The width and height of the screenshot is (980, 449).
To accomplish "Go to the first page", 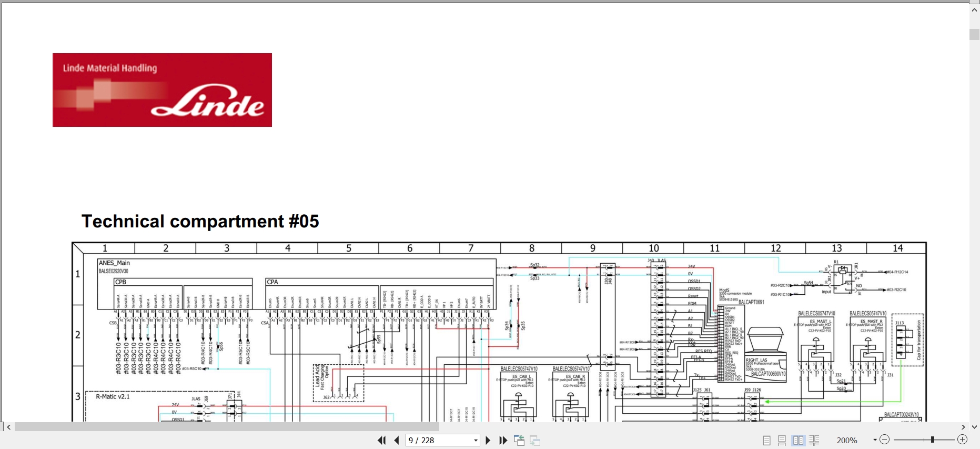I will [x=382, y=440].
